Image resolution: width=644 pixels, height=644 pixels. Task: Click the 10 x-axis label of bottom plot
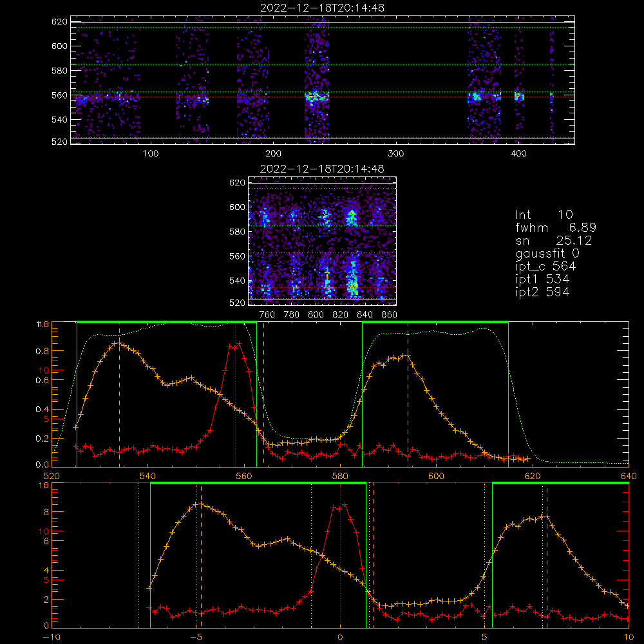point(629,638)
